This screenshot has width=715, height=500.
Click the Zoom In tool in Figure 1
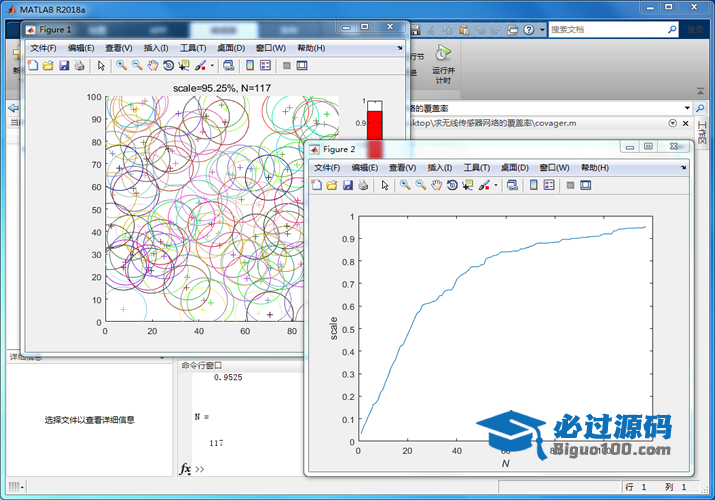point(121,66)
